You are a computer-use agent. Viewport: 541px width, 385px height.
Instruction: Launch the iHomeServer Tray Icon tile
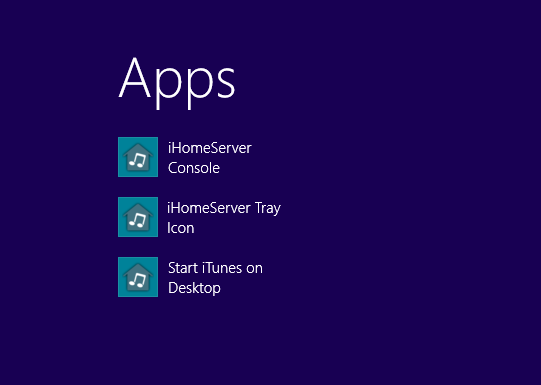coord(138,217)
